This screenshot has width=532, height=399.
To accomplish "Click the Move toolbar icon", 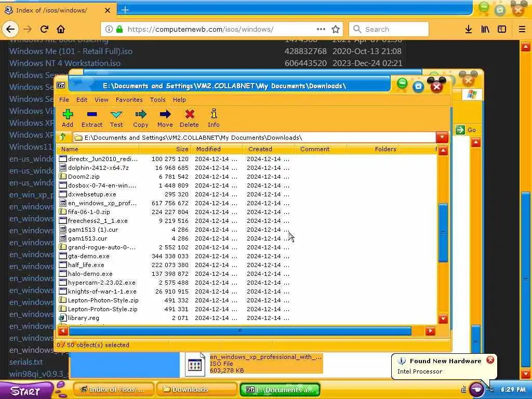I will [x=165, y=118].
